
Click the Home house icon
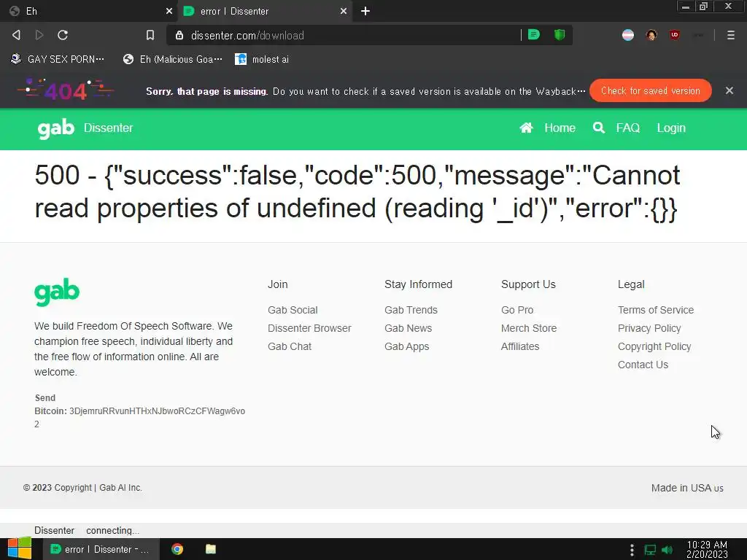pos(526,128)
